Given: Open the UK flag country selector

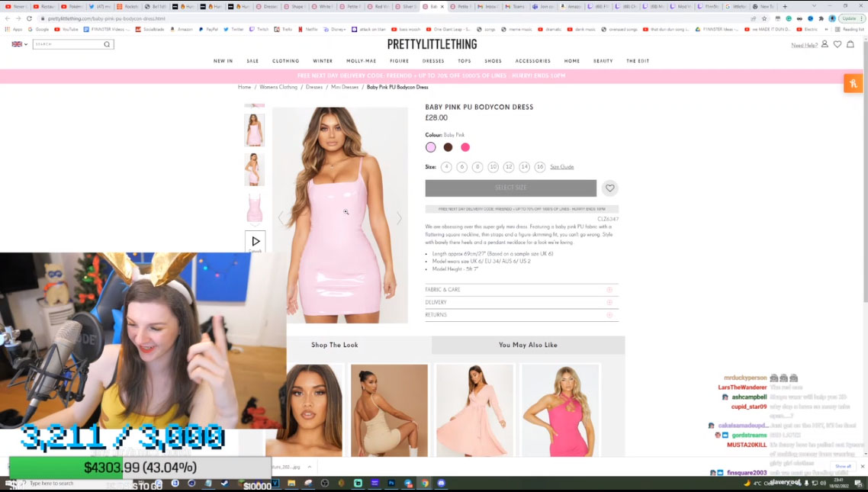Looking at the screenshot, I should [x=19, y=44].
